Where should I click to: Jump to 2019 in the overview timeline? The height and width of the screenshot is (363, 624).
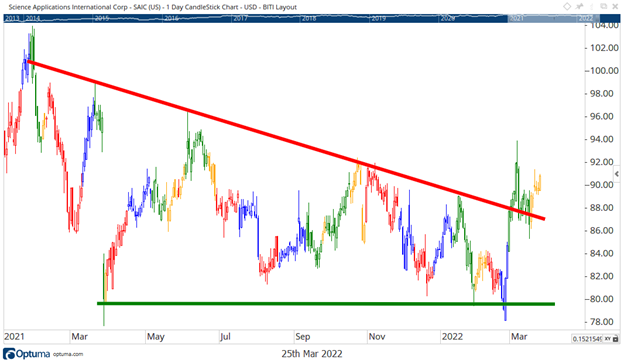click(378, 18)
